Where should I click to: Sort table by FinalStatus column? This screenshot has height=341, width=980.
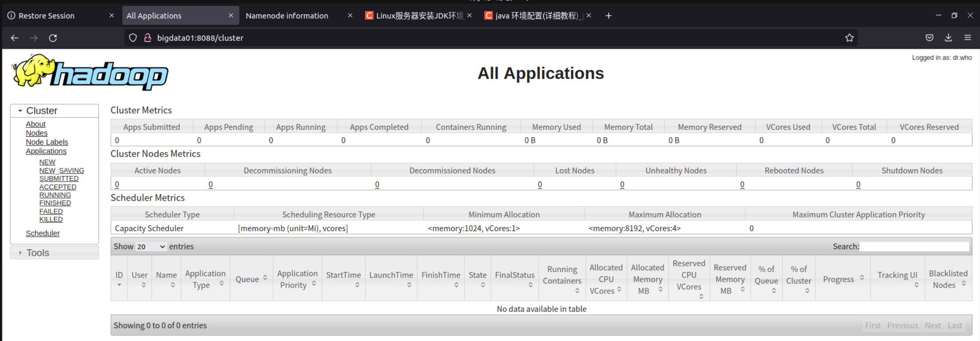pos(515,279)
